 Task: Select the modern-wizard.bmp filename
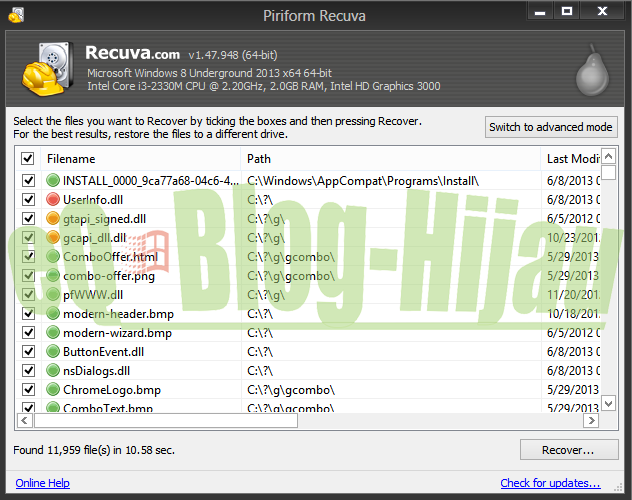(x=117, y=333)
